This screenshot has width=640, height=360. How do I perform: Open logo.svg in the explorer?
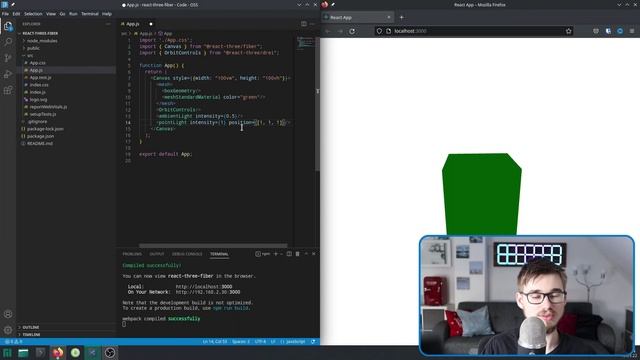coord(38,100)
